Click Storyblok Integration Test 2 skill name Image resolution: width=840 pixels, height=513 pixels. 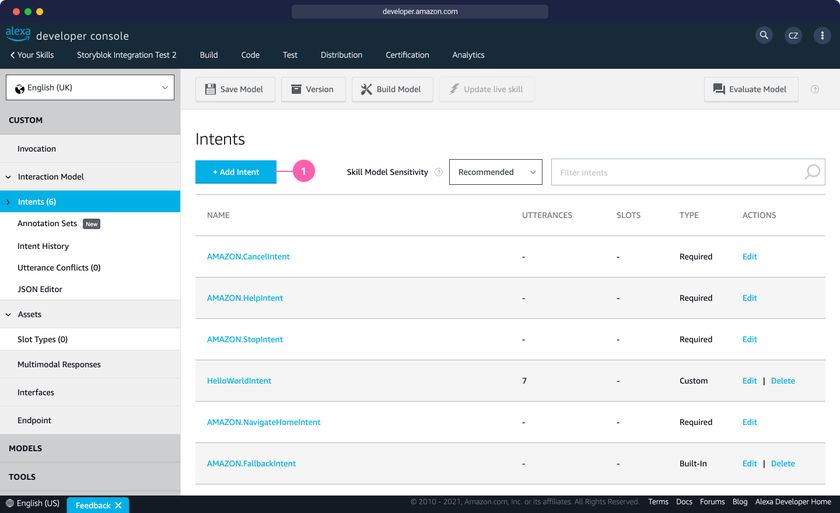point(126,55)
